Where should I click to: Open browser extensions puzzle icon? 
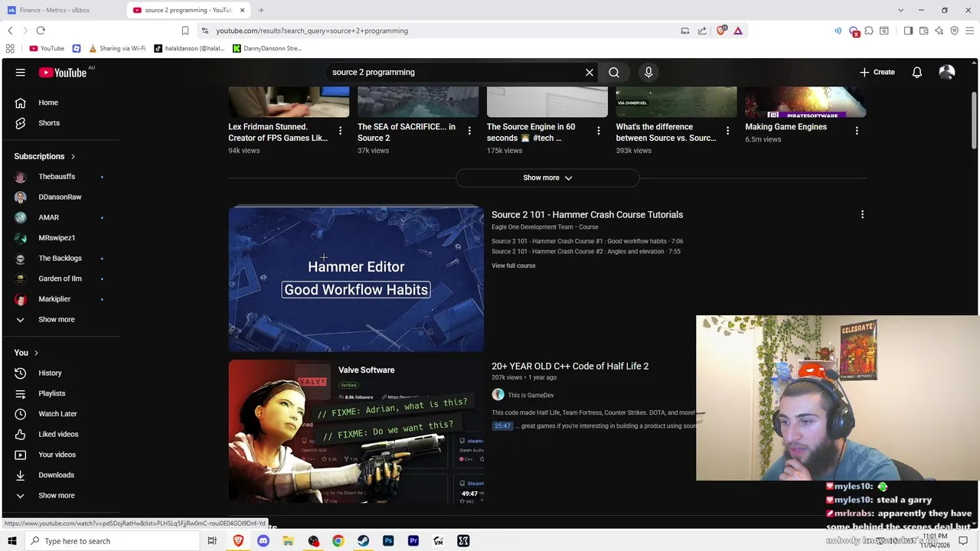tap(869, 31)
